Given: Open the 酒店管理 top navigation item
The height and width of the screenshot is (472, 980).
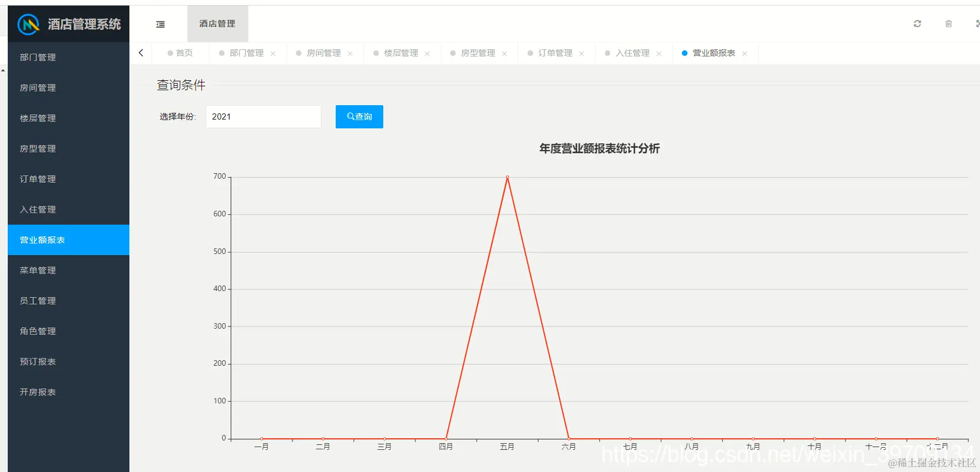Looking at the screenshot, I should point(217,24).
